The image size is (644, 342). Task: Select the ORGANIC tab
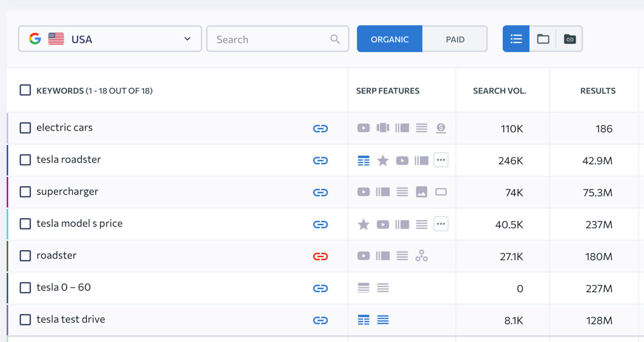click(390, 39)
